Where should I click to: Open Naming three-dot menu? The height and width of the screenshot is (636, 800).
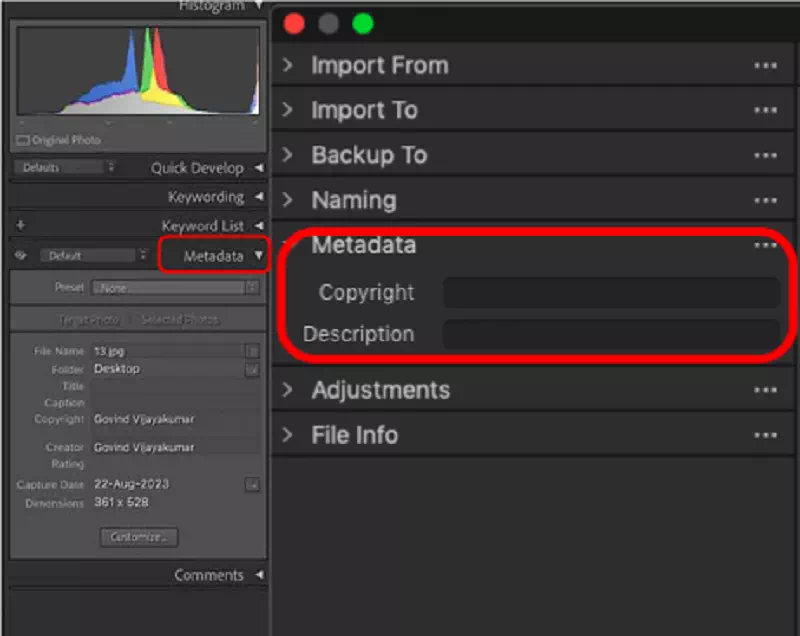pos(765,201)
